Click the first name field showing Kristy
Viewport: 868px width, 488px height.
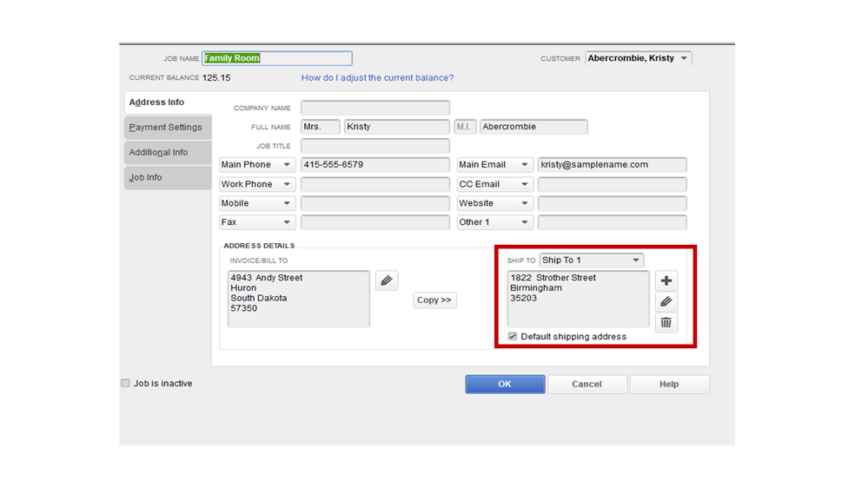[x=396, y=127]
